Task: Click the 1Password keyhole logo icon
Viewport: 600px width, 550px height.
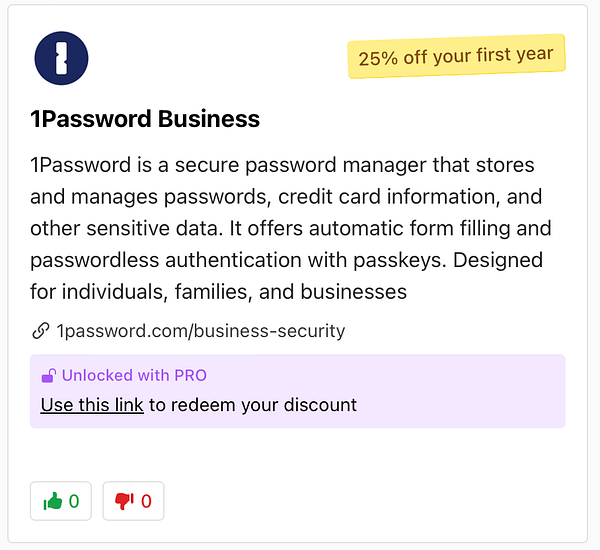Action: [x=61, y=58]
